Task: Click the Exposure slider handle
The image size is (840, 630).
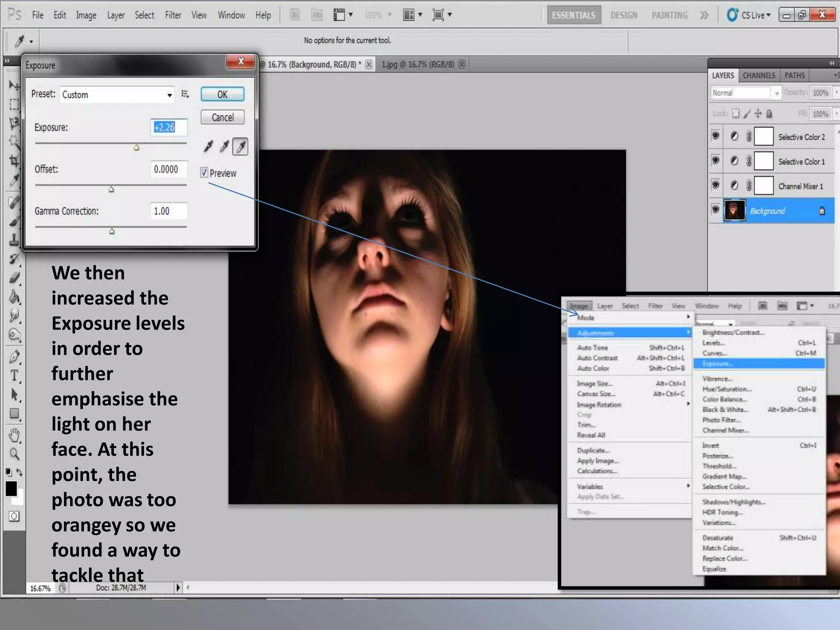Action: (x=137, y=148)
